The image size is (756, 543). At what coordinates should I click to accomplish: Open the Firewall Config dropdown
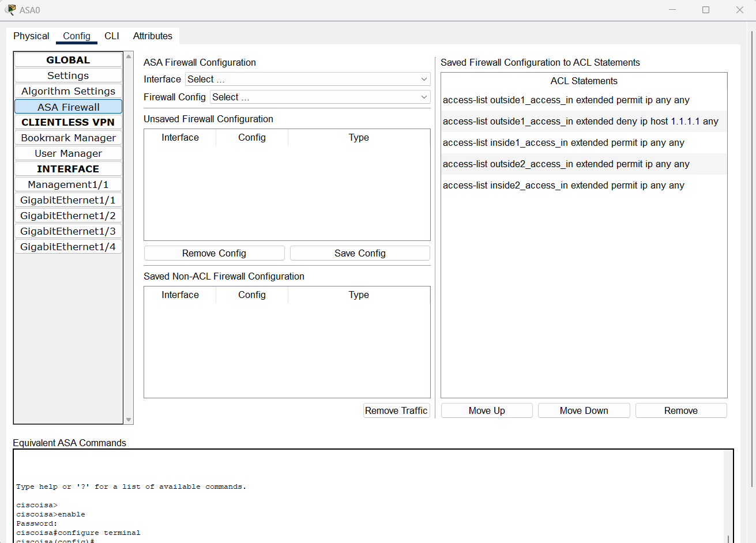(x=320, y=97)
